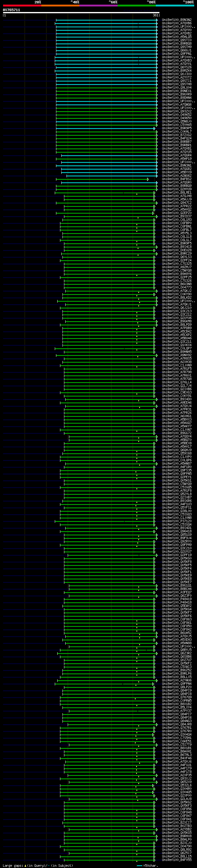Select the UniRef100_B9NEX1 label
The image size is (197, 868).
177,91
